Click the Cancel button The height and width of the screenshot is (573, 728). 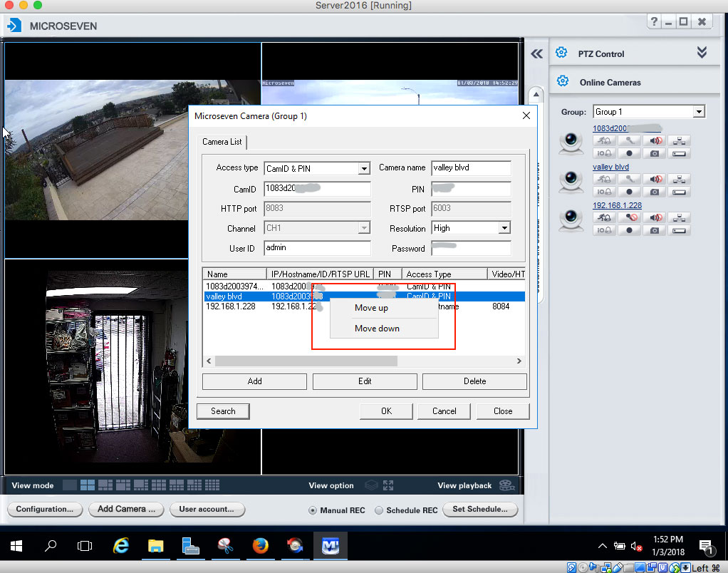click(444, 411)
